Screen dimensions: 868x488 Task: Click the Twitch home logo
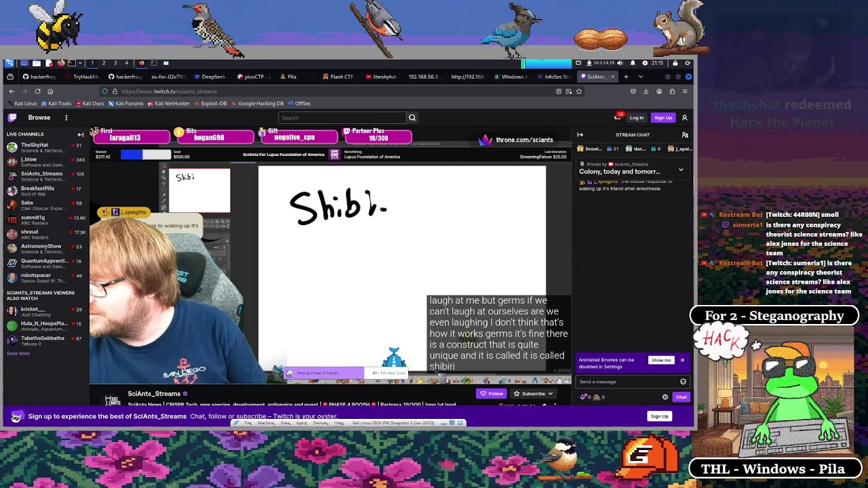pos(12,117)
